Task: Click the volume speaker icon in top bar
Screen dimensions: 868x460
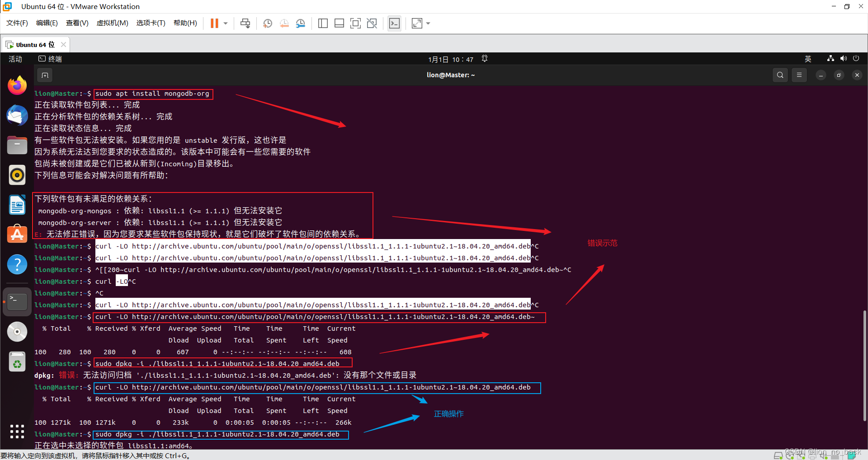Action: coord(843,59)
